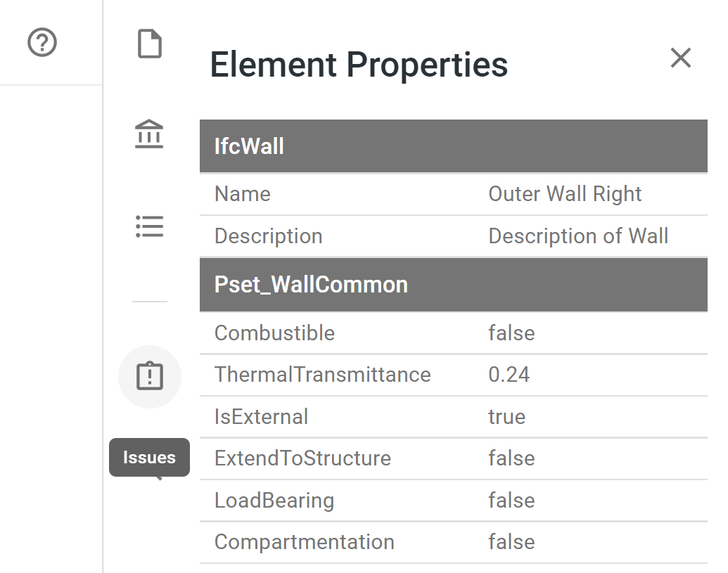Click the Outer Wall Right value
728x573 pixels.
point(565,194)
